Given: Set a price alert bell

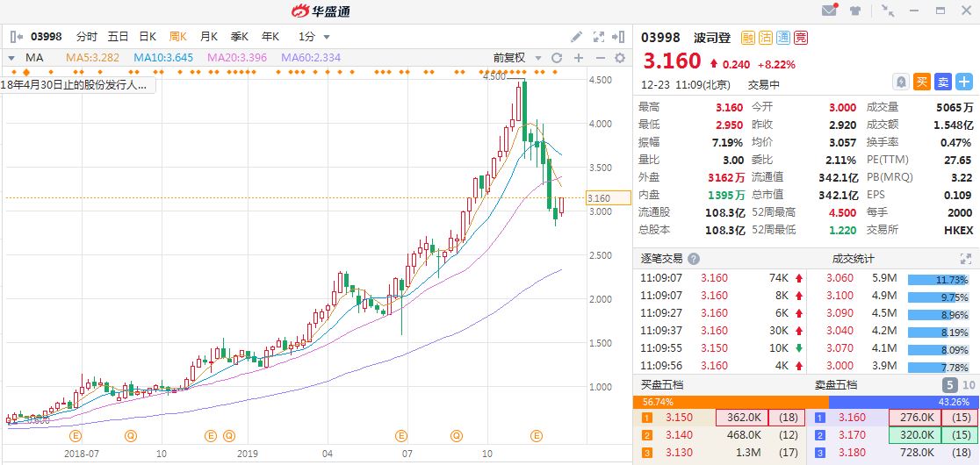Looking at the screenshot, I should click(x=900, y=82).
